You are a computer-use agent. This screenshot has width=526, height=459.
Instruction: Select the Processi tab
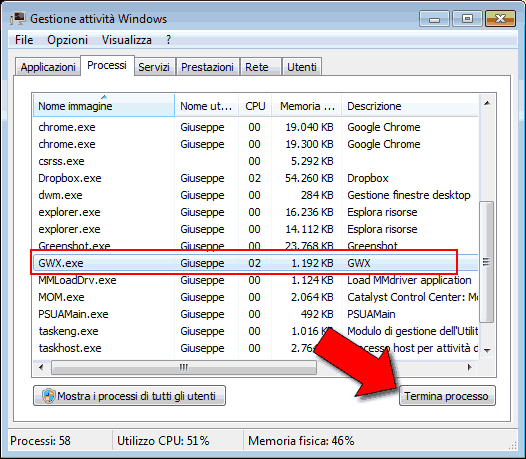tap(107, 65)
